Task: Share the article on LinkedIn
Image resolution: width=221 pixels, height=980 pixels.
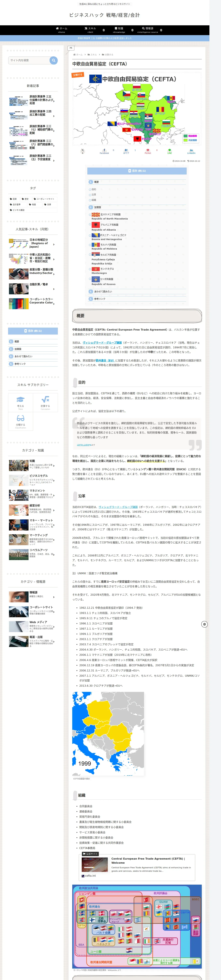Action: pos(191,151)
